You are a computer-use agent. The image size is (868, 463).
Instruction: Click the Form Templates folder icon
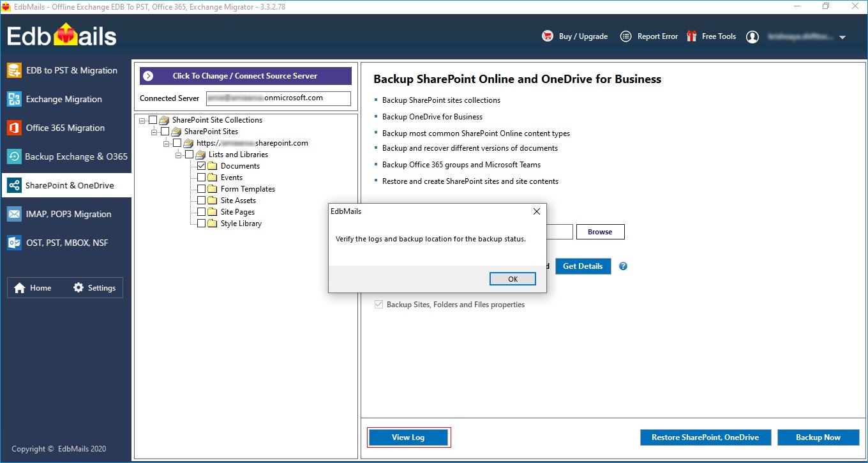[213, 189]
